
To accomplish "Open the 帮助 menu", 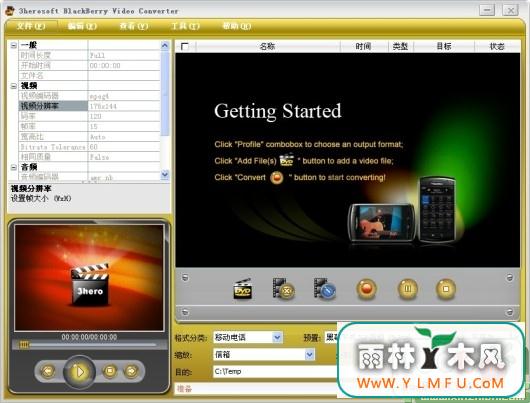I will pos(237,26).
